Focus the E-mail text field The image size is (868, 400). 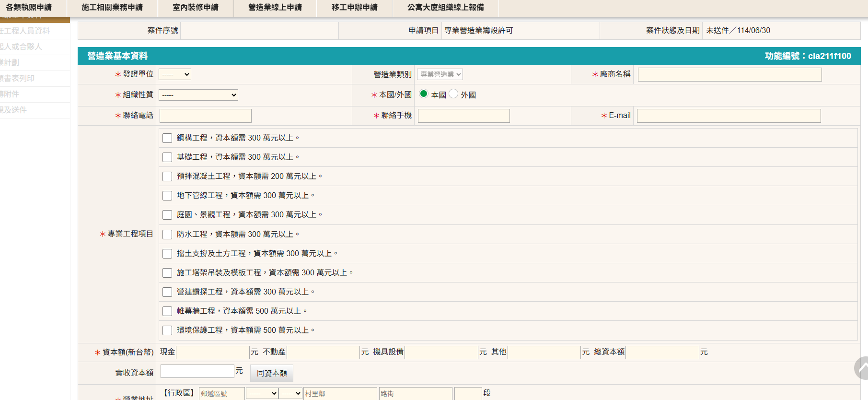(729, 116)
